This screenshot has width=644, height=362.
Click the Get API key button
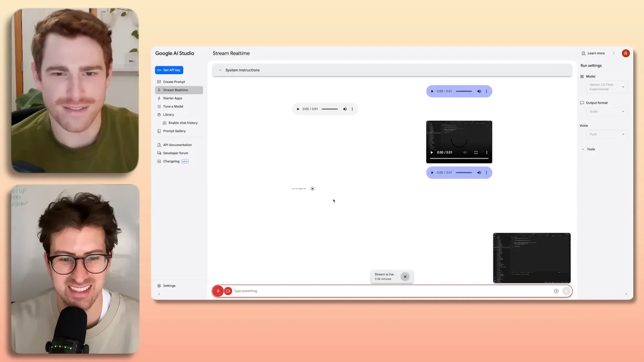[x=169, y=70]
